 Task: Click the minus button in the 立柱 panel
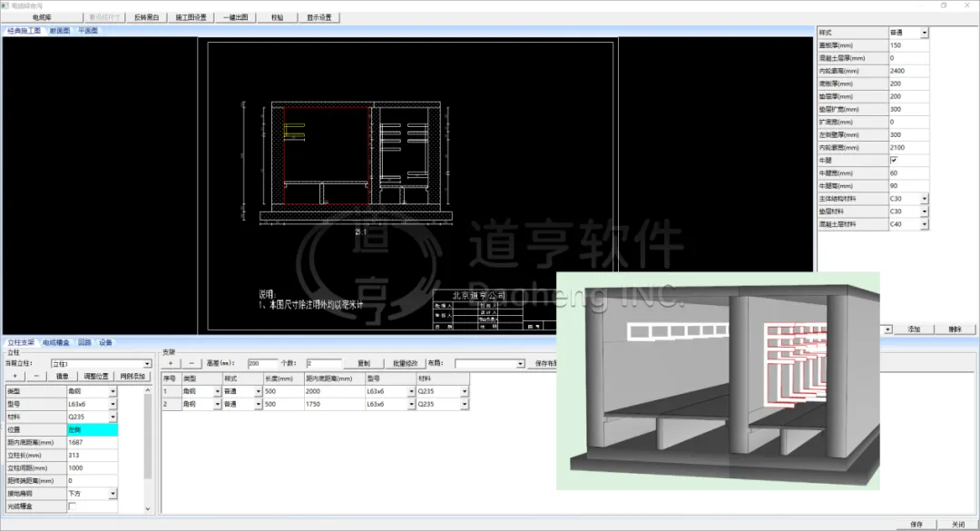click(x=36, y=376)
